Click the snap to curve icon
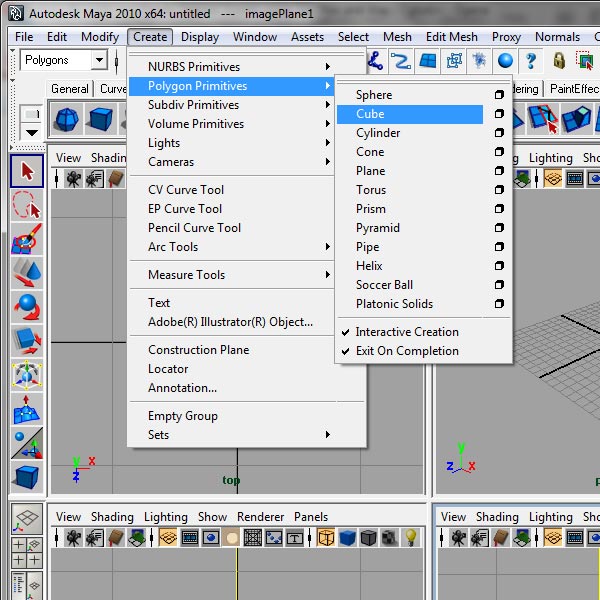The height and width of the screenshot is (600, 600). [x=401, y=61]
